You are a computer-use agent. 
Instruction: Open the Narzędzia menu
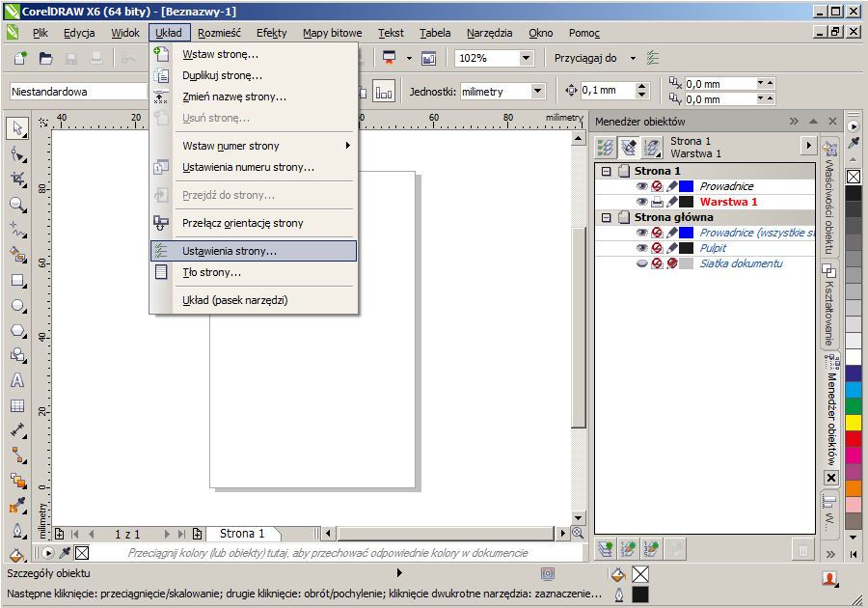coord(489,33)
